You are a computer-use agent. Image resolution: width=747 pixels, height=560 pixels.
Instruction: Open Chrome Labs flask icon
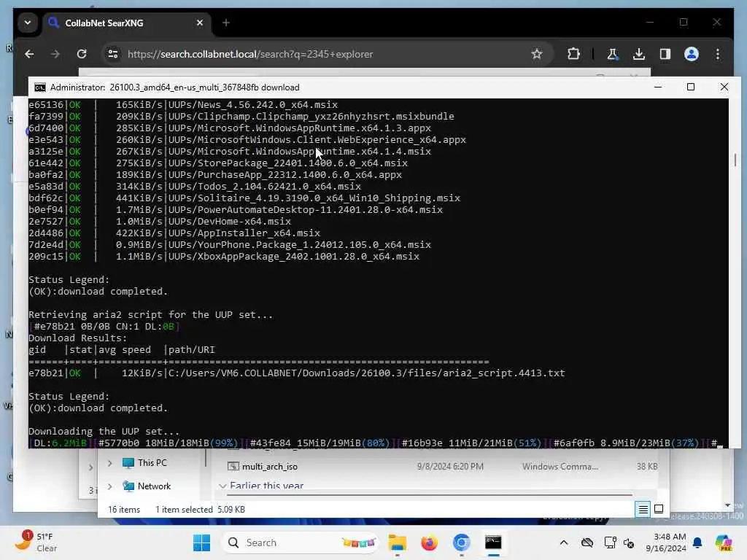pyautogui.click(x=612, y=54)
